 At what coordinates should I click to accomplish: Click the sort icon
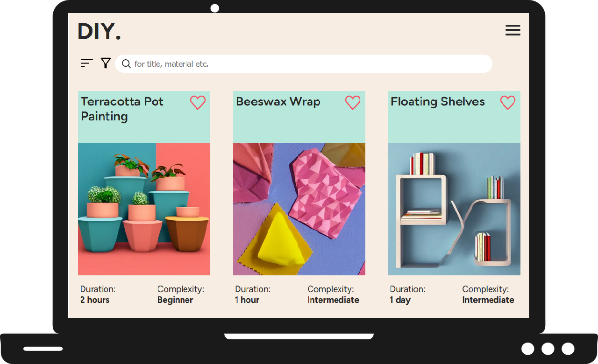coord(87,63)
